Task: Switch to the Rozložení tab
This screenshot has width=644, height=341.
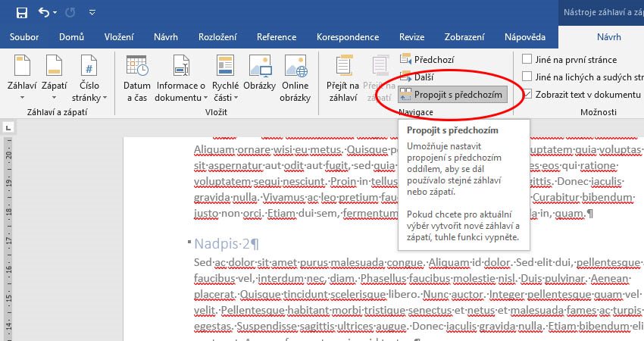Action: [217, 37]
